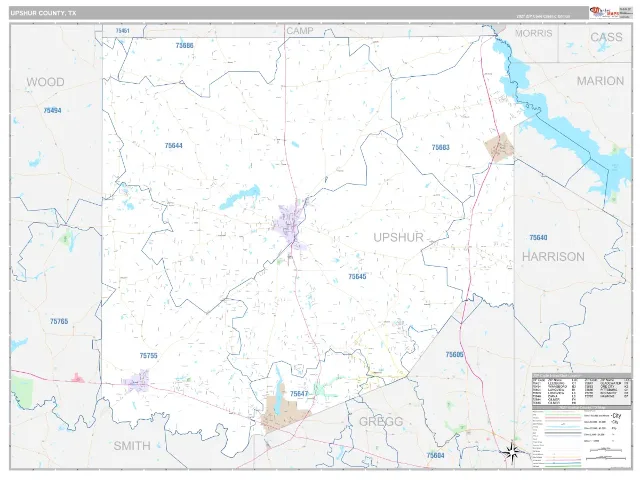640x480 pixels.
Task: Click the purple city area below 75755
Action: 137,381
